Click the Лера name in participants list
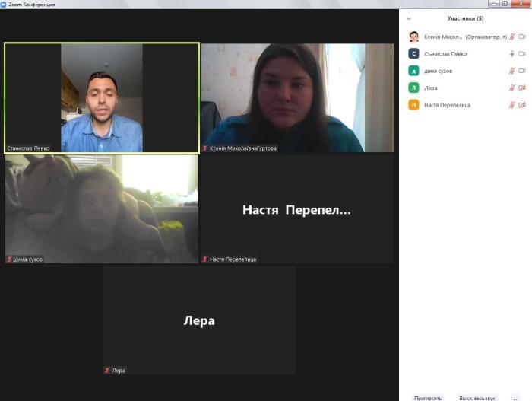Viewport: 532px width, 401px height. coord(431,88)
